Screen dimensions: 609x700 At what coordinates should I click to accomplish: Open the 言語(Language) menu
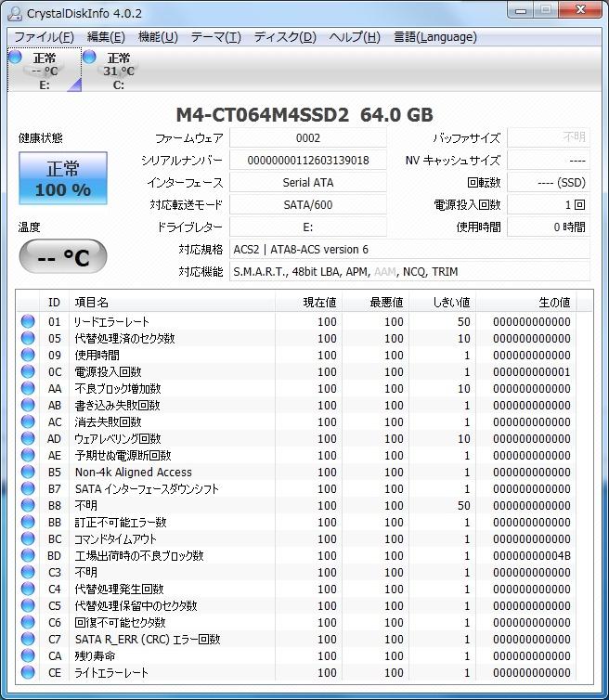pos(435,36)
